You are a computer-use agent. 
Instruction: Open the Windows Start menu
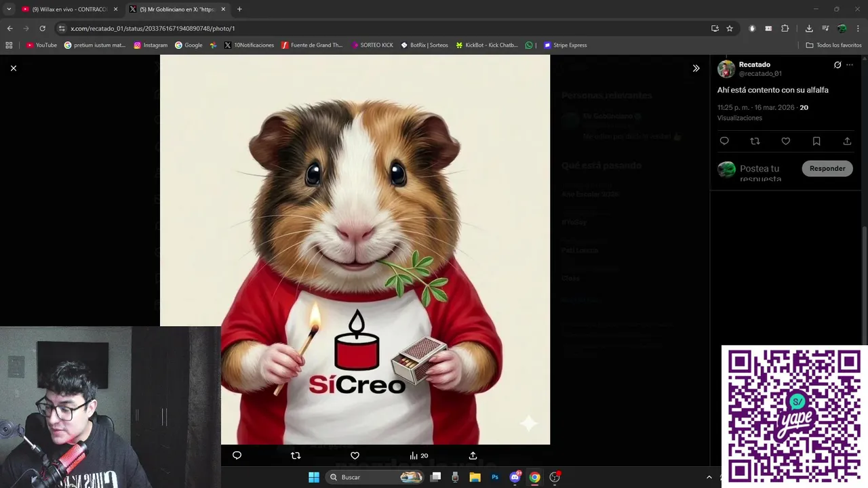click(314, 477)
